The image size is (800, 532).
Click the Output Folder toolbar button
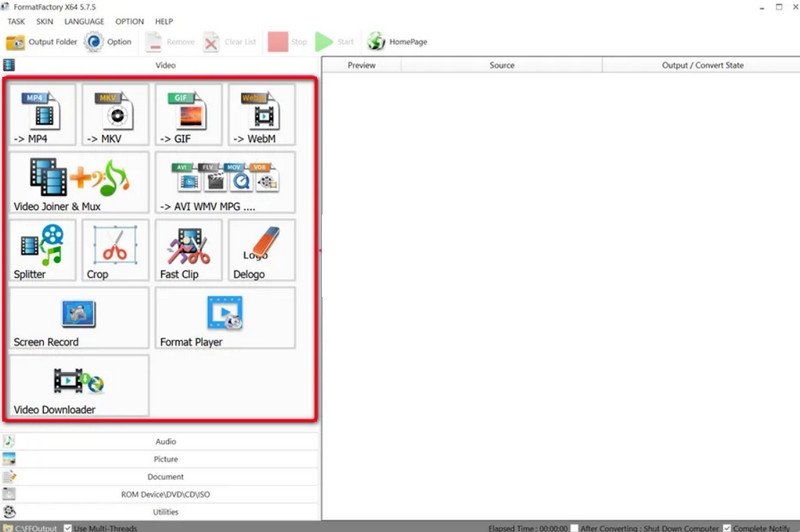[41, 42]
